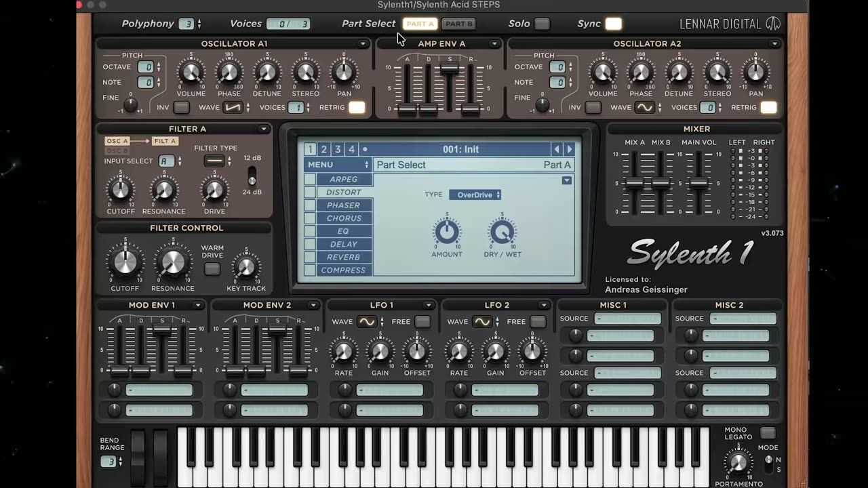Click the Oscillator A2 Pan knob
Viewport: 868px width, 488px height.
755,73
